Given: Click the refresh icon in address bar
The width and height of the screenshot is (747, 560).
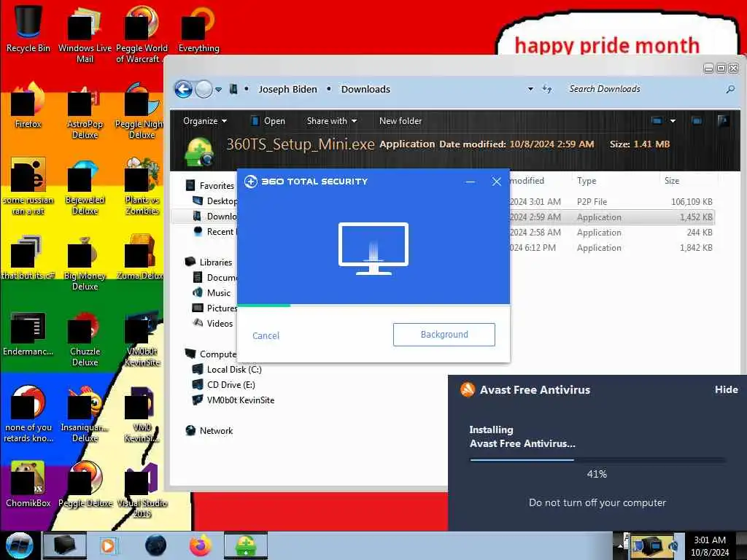Looking at the screenshot, I should click(x=547, y=89).
